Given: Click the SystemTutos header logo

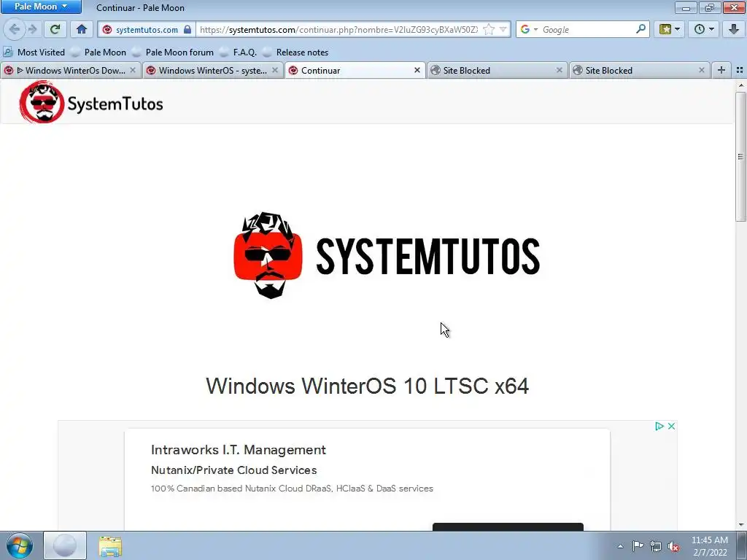Looking at the screenshot, I should [x=91, y=102].
